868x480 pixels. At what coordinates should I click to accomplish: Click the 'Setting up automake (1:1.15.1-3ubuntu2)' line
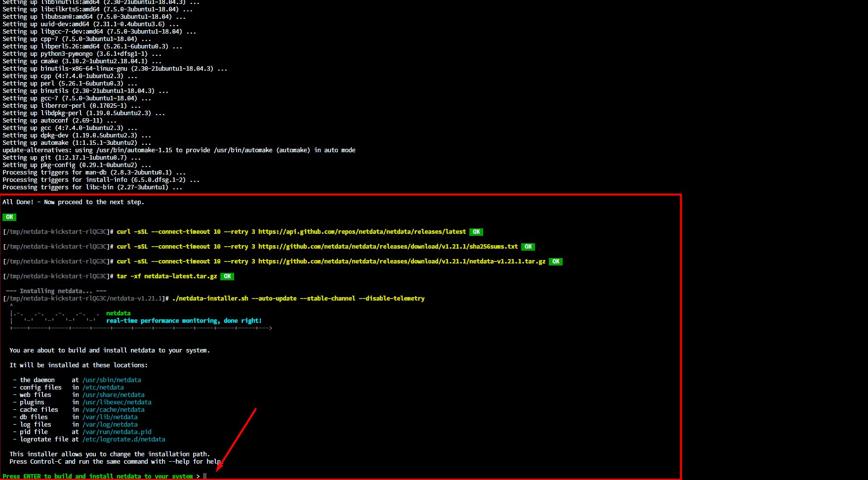coord(77,143)
